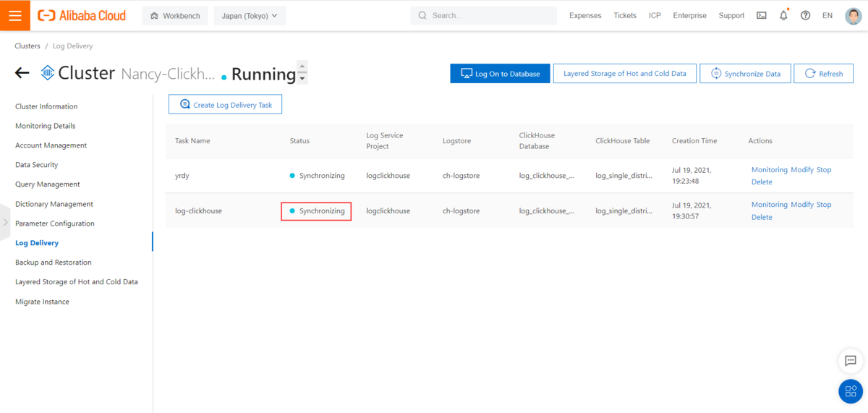
Task: Open Monitoring for yrdy task
Action: [769, 170]
